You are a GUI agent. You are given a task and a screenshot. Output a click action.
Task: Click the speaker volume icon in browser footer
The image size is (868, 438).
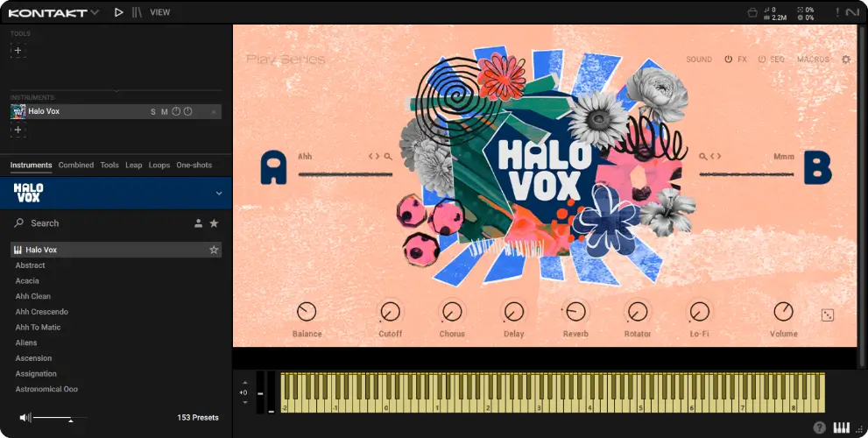(x=25, y=418)
